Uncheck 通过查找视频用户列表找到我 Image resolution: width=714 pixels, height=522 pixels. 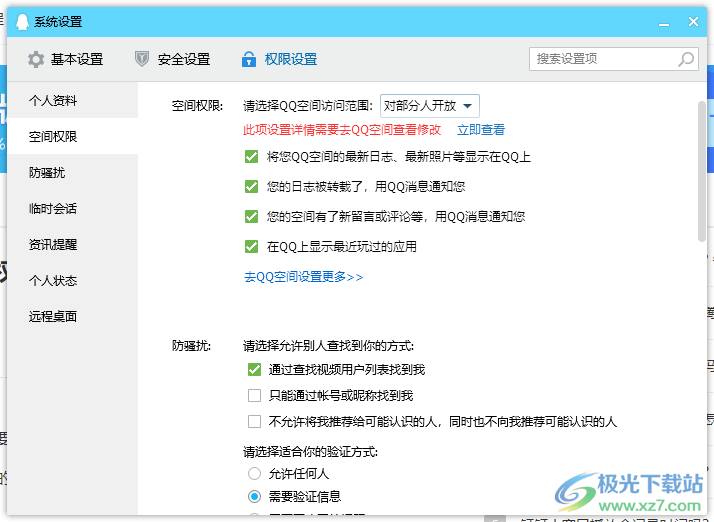254,369
